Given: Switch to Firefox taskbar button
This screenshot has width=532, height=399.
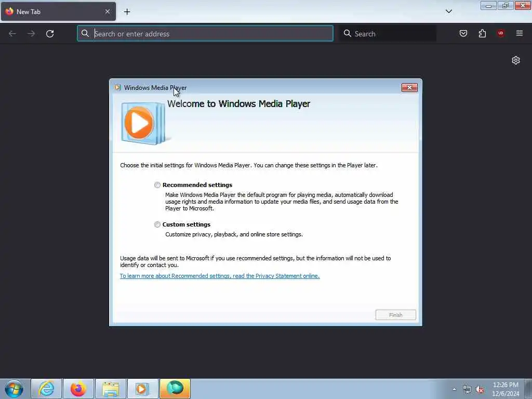Looking at the screenshot, I should pyautogui.click(x=78, y=389).
